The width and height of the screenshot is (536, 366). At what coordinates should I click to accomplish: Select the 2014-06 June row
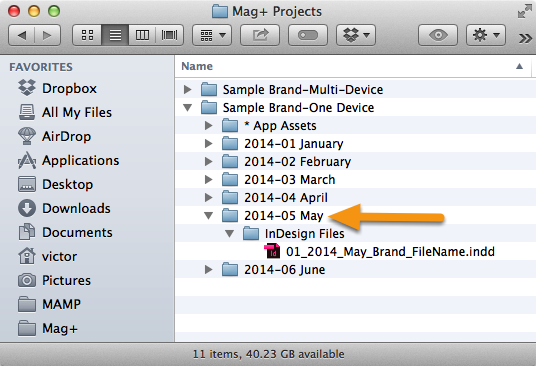coord(356,270)
